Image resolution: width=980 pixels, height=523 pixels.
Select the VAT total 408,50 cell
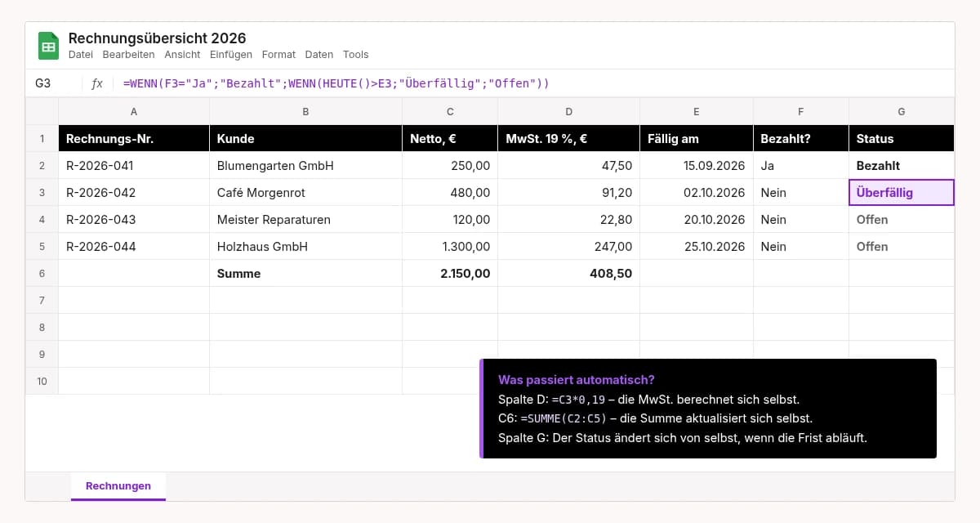568,274
